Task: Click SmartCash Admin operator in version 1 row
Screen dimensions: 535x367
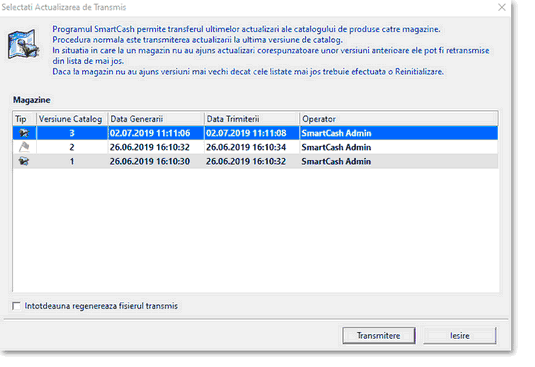Action: pyautogui.click(x=336, y=161)
